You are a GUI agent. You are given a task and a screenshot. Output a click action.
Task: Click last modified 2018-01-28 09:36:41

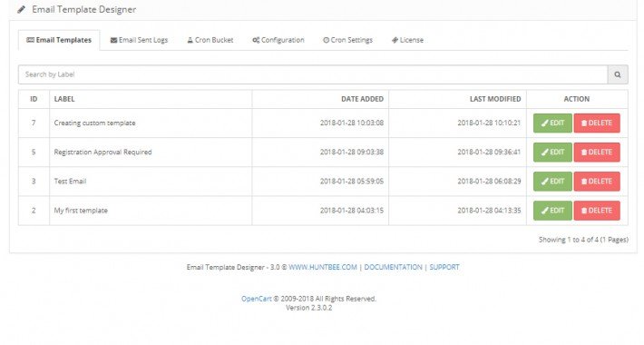pos(489,153)
